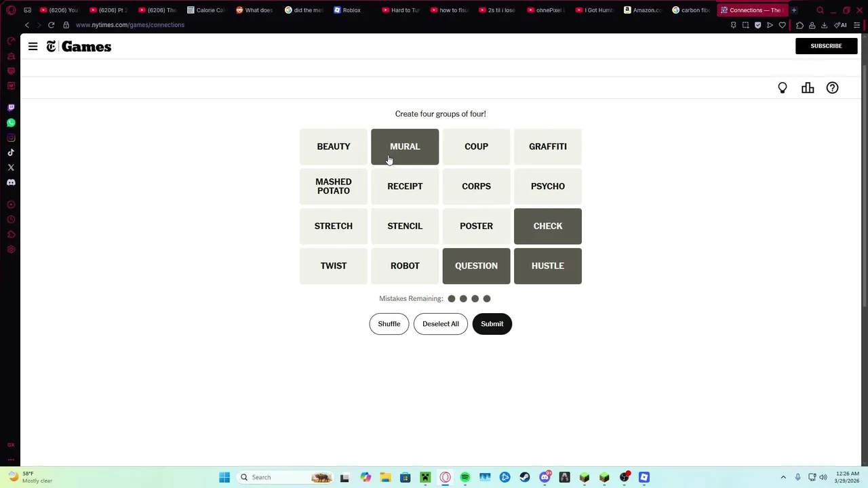Open Instagram in the Opera sidebar
The width and height of the screenshot is (868, 488).
coord(11,138)
